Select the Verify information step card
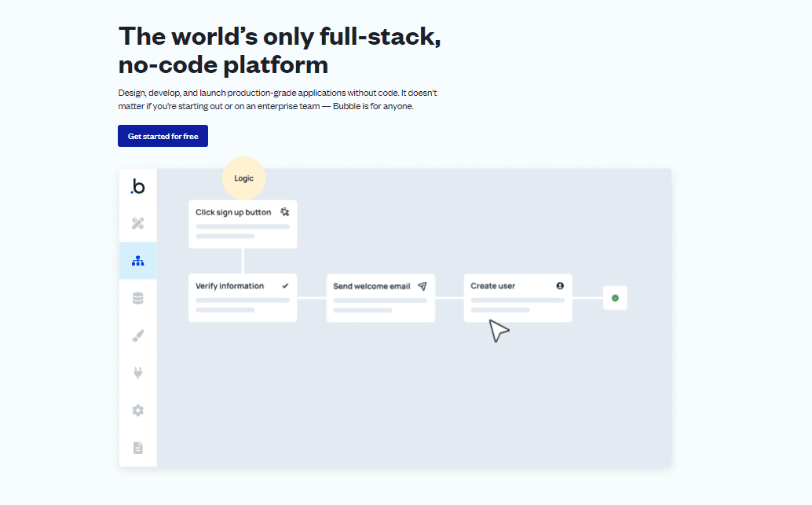 tap(243, 298)
